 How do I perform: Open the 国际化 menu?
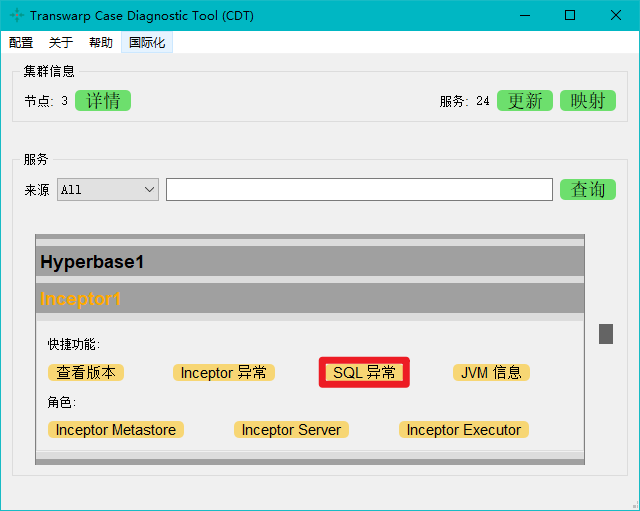[x=147, y=42]
